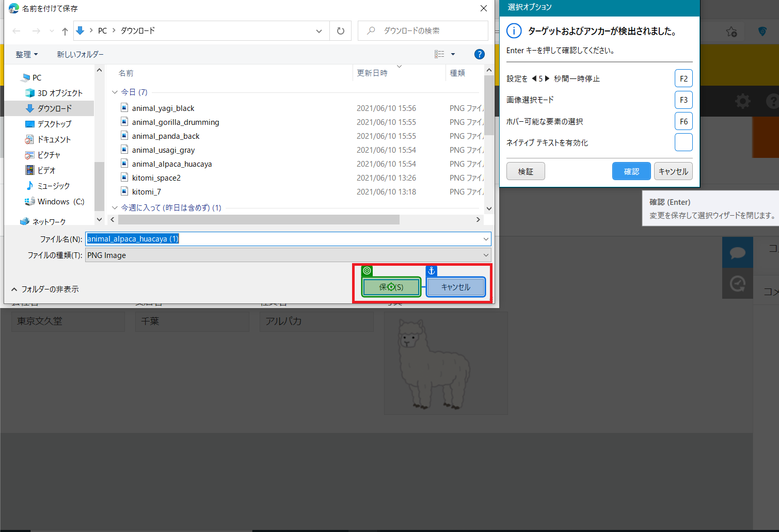
Task: Open the help question mark icon
Action: click(479, 54)
